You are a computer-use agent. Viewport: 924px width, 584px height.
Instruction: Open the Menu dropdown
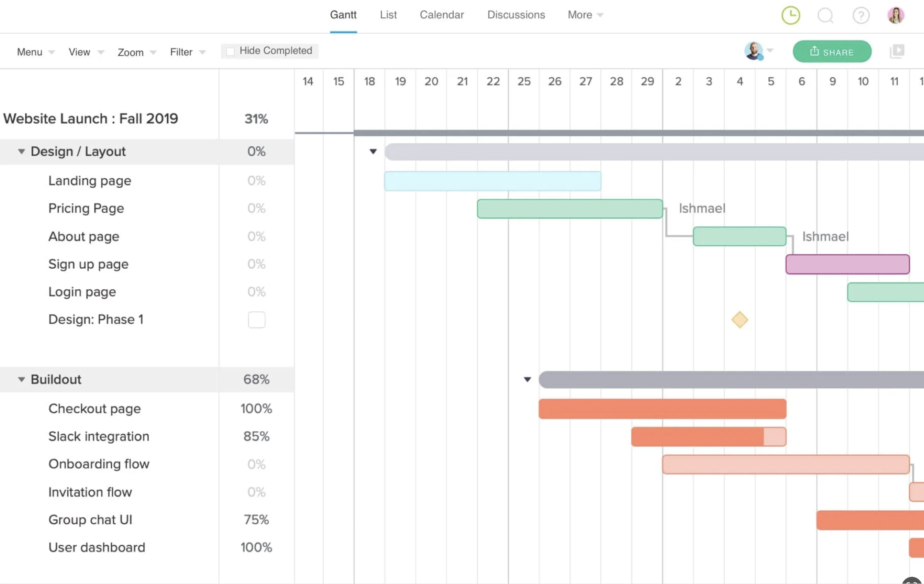(x=35, y=52)
